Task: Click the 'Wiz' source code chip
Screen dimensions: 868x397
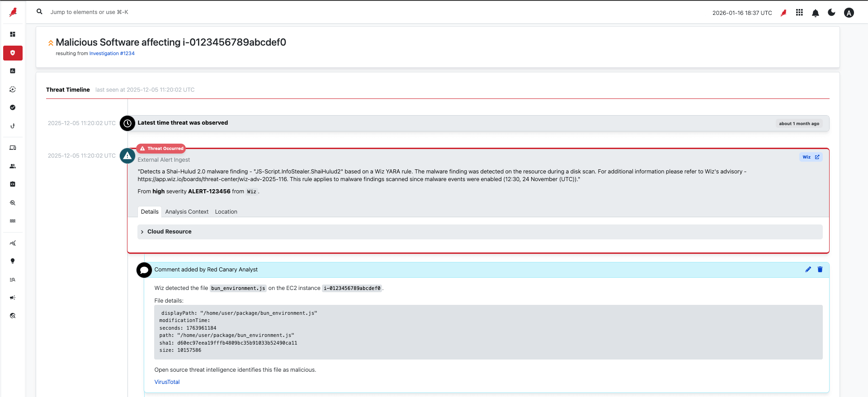Action: point(252,192)
